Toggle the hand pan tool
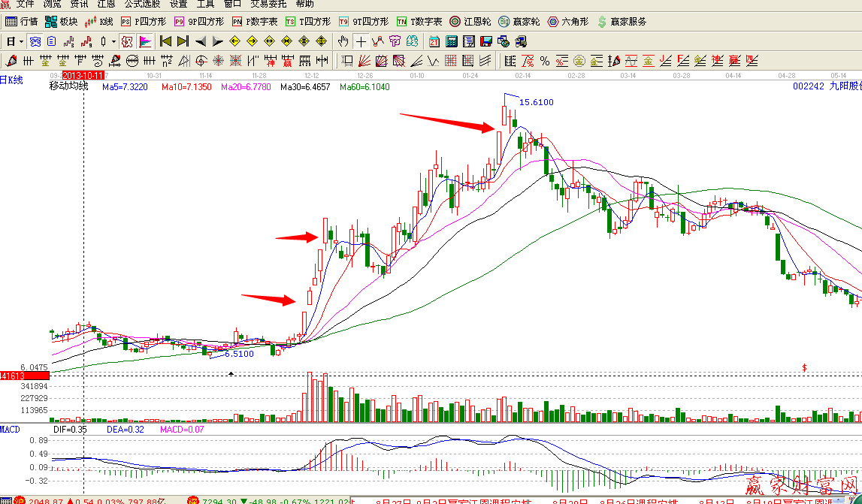862x504 pixels. coord(343,41)
